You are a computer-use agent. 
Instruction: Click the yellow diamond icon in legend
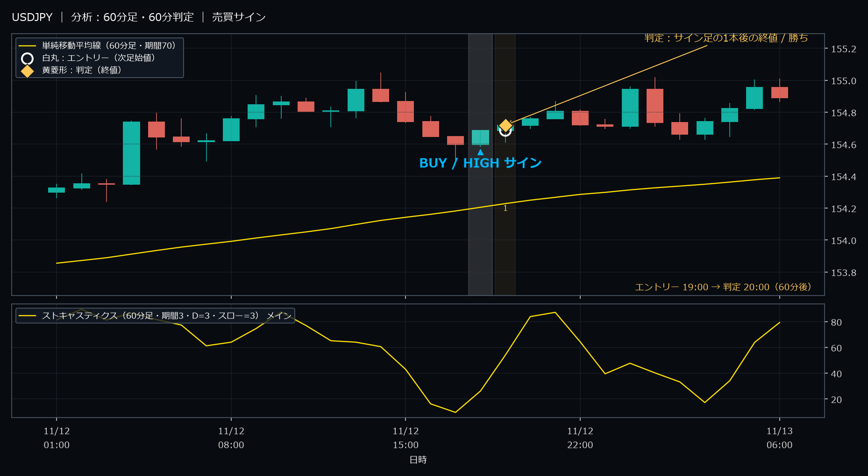(x=28, y=71)
